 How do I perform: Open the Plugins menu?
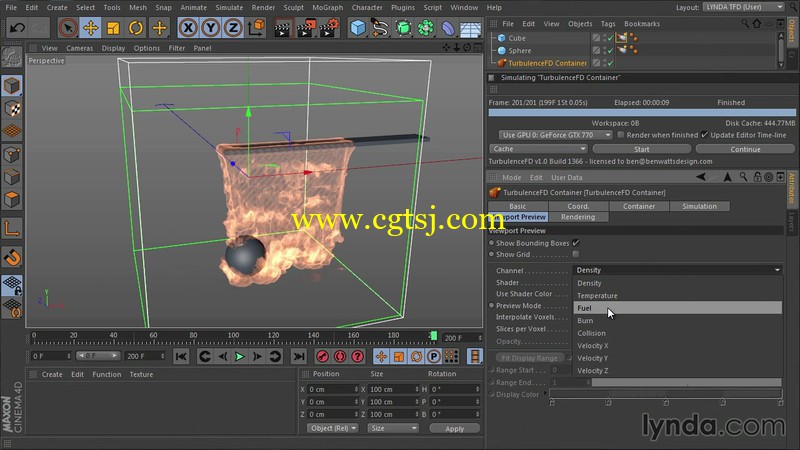pos(403,8)
